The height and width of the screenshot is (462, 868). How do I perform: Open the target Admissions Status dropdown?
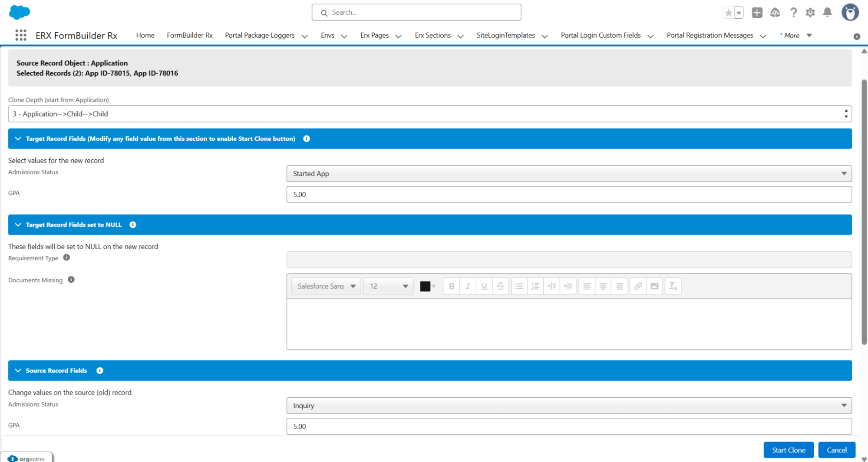568,174
